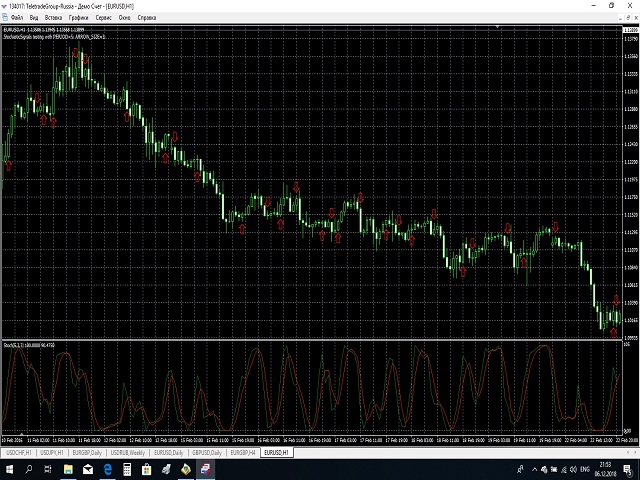Screen dimensions: 640x480
Task: Click the Windows Start button
Action: coord(8,467)
